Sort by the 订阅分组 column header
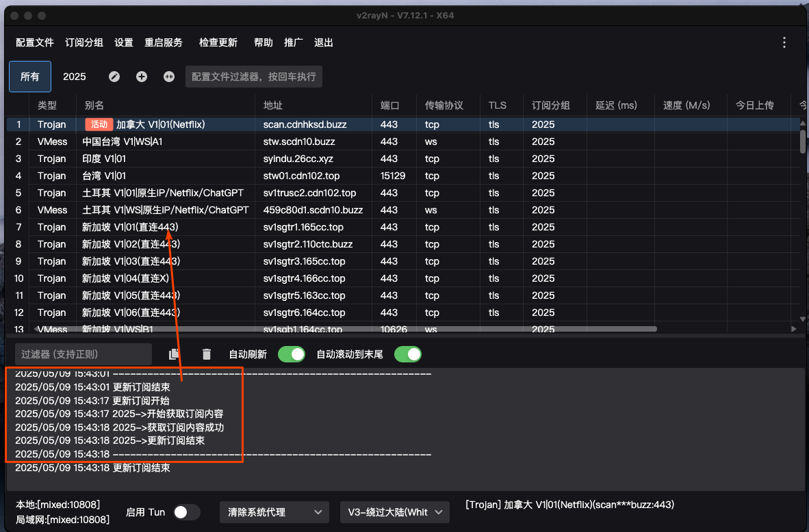809x532 pixels. coord(555,105)
